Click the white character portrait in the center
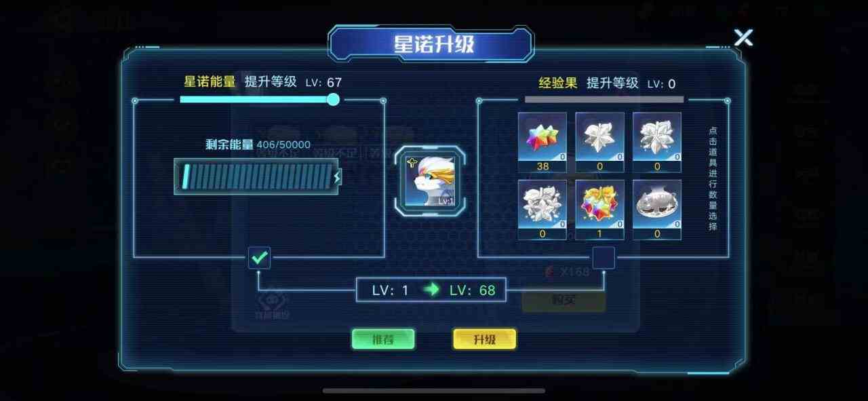 [x=431, y=181]
